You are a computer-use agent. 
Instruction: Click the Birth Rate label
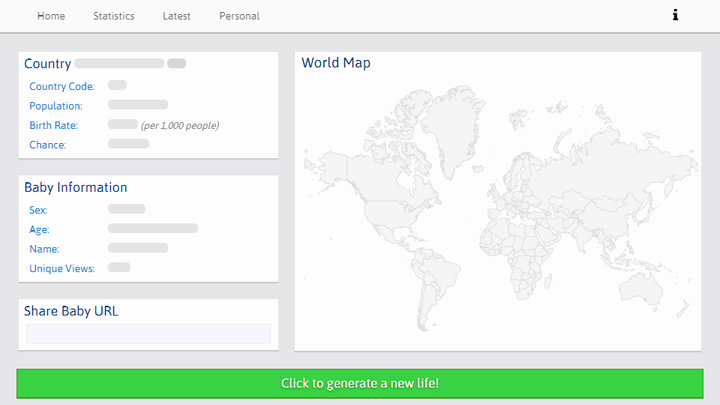pos(54,126)
